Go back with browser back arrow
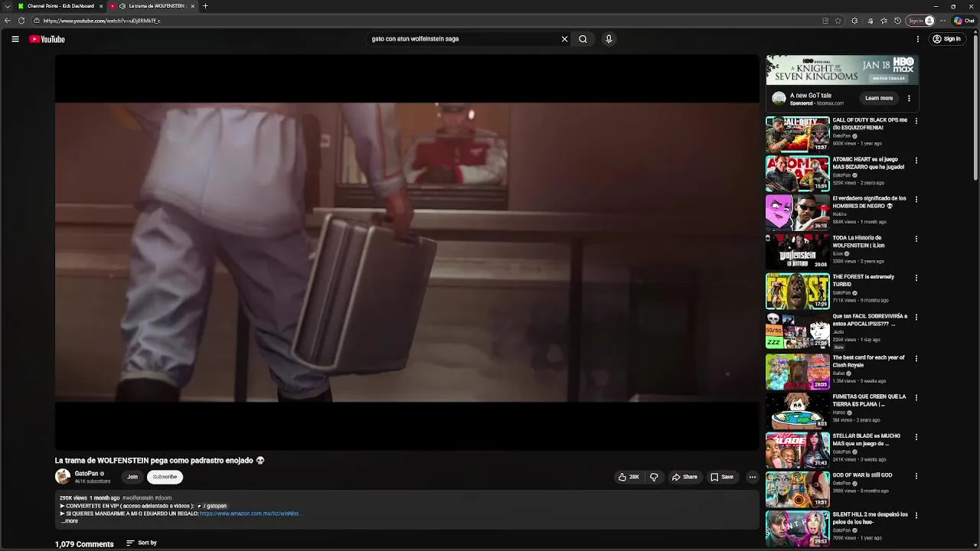Screen dimensions: 980x551 [x=8, y=21]
